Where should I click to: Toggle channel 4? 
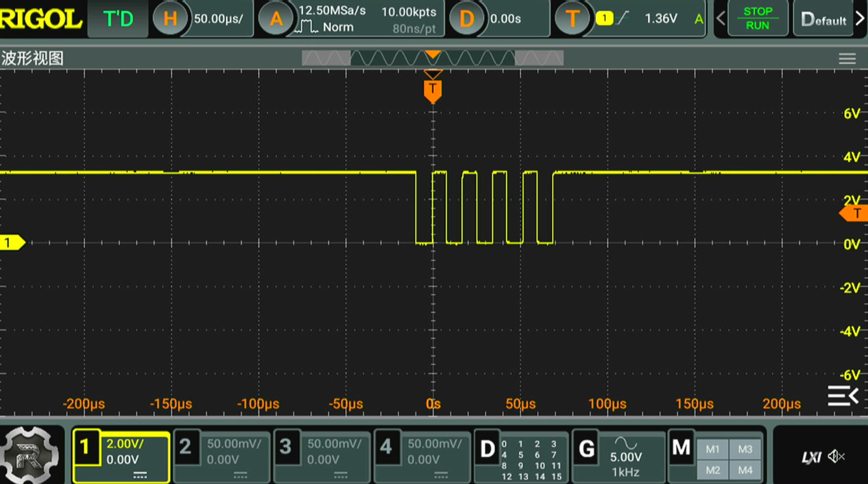click(387, 447)
